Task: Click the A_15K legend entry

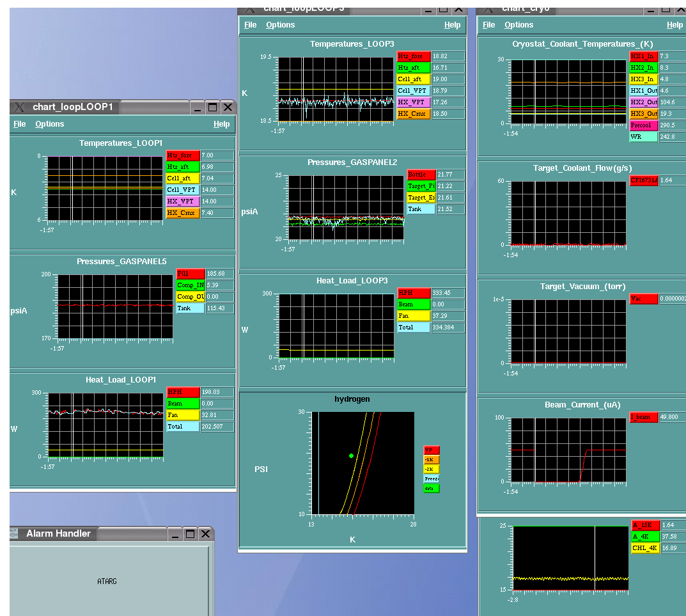Action: click(646, 525)
